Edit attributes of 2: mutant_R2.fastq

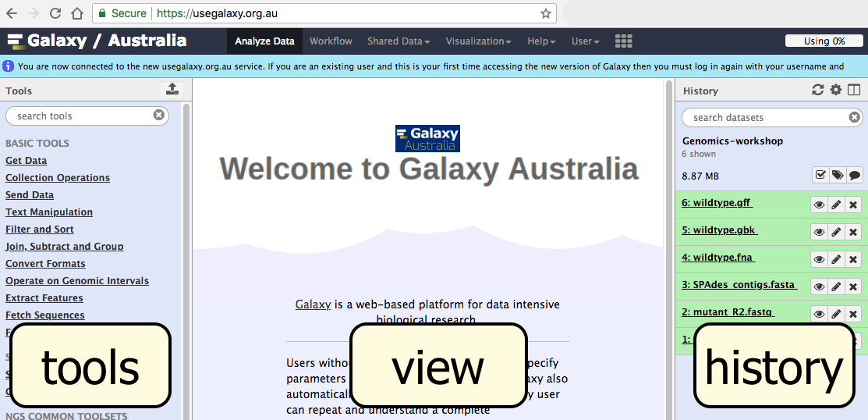click(x=837, y=314)
